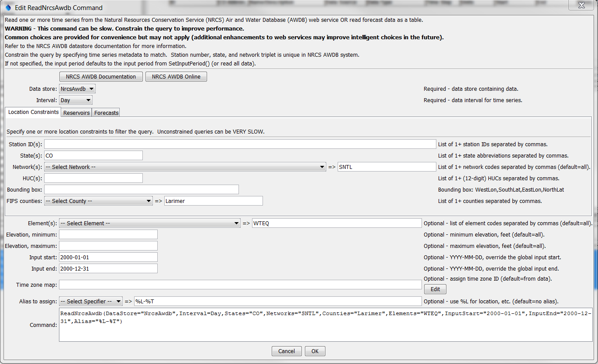Click 'Bounding box: WestLon,SouthLat,EastLon,NorthLat' hint text

point(501,190)
